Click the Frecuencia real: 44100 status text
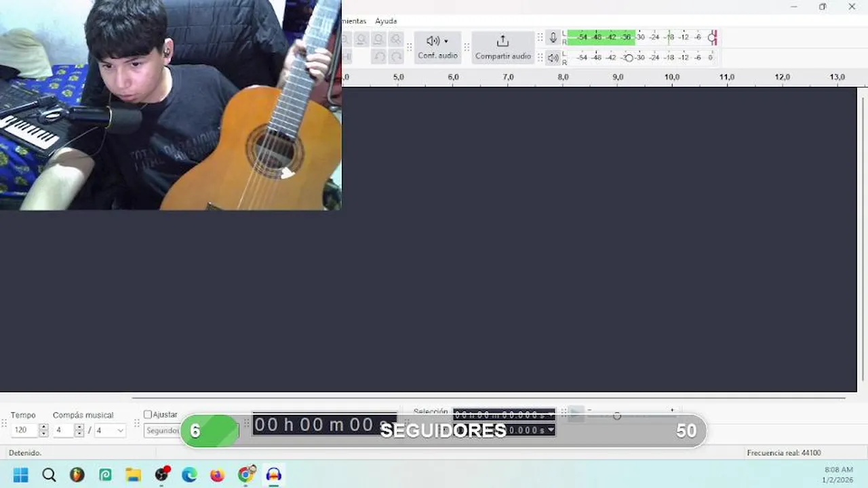Screen dimensions: 868x488 click(x=784, y=453)
